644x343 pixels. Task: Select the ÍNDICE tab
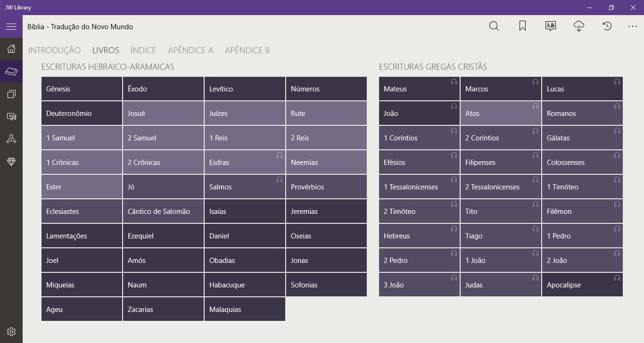coord(143,50)
